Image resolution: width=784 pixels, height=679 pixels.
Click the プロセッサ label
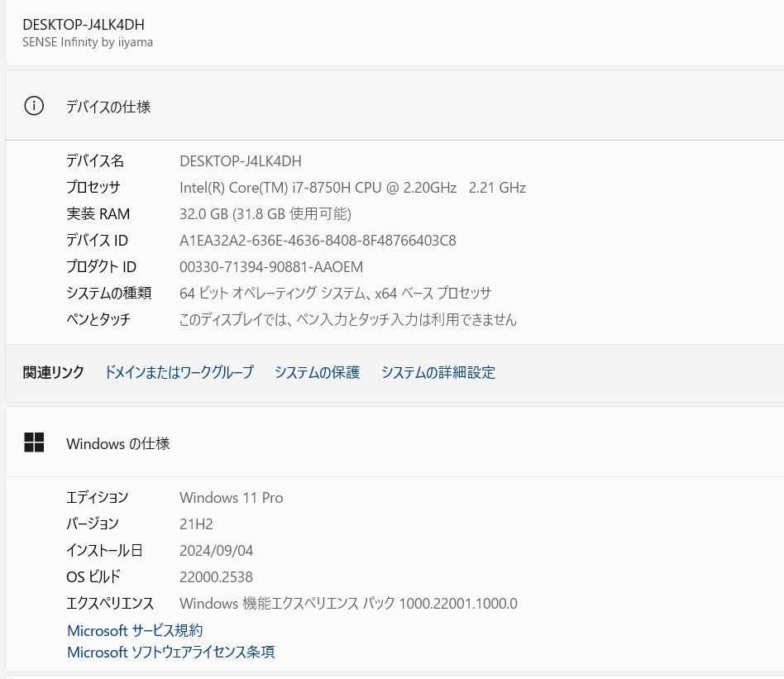[93, 188]
